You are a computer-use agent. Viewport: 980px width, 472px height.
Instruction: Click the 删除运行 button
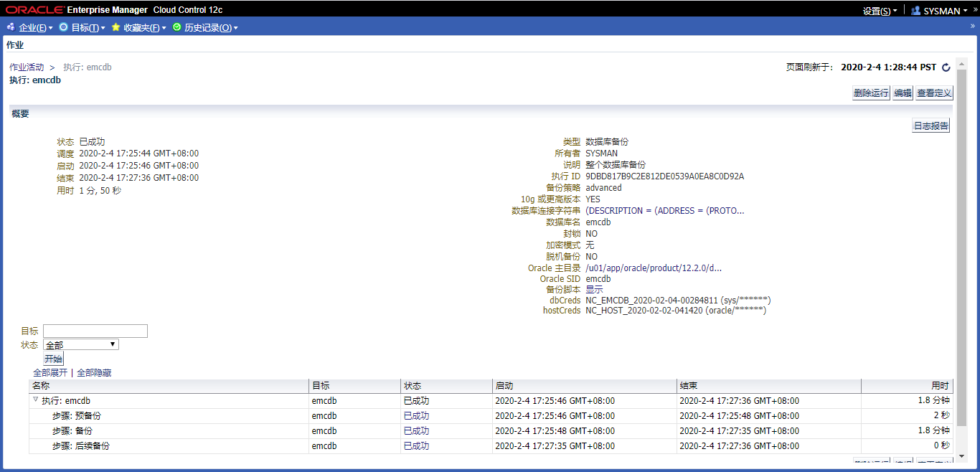pos(871,93)
